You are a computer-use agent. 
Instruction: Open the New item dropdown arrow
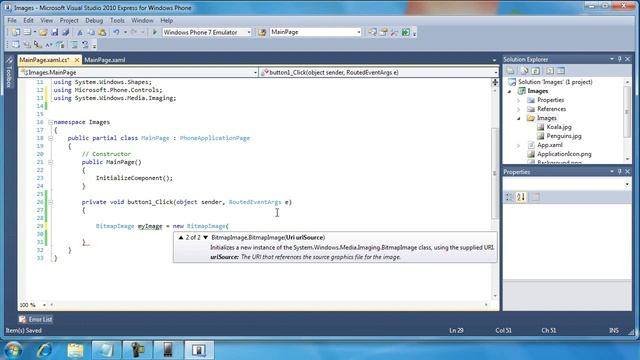pyautogui.click(x=35, y=32)
